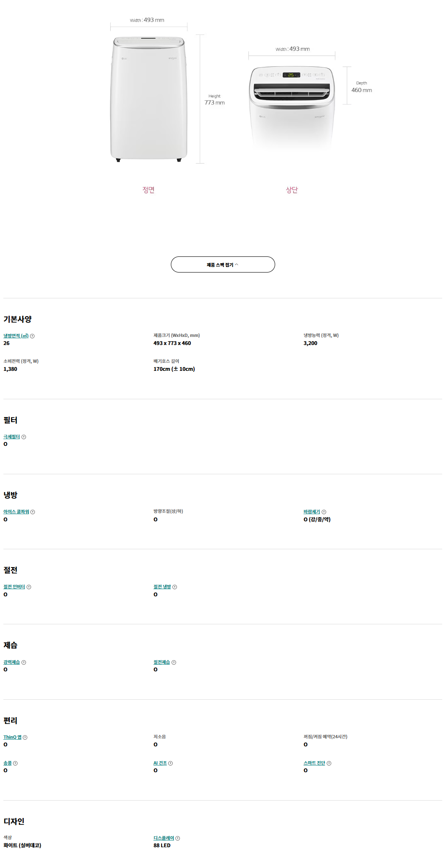Image resolution: width=446 pixels, height=868 pixels.
Task: Open the ThinQ 앱 link
Action: coord(12,737)
